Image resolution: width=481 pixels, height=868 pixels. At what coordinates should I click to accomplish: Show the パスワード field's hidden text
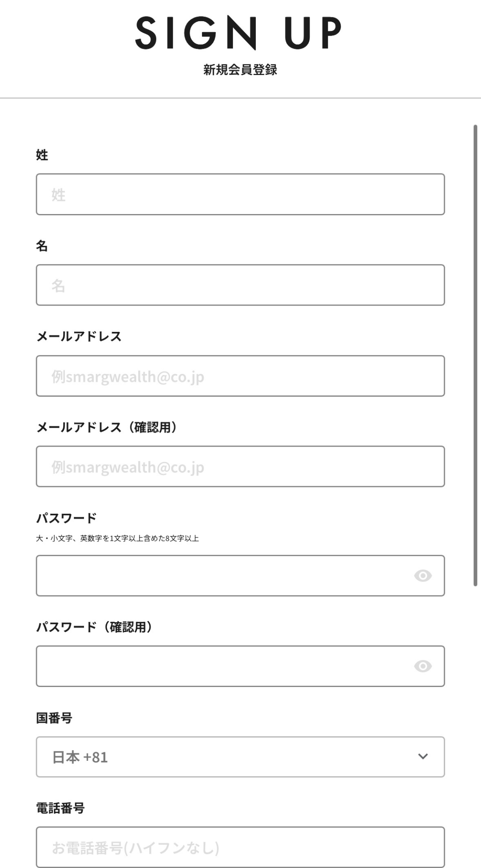pos(422,576)
